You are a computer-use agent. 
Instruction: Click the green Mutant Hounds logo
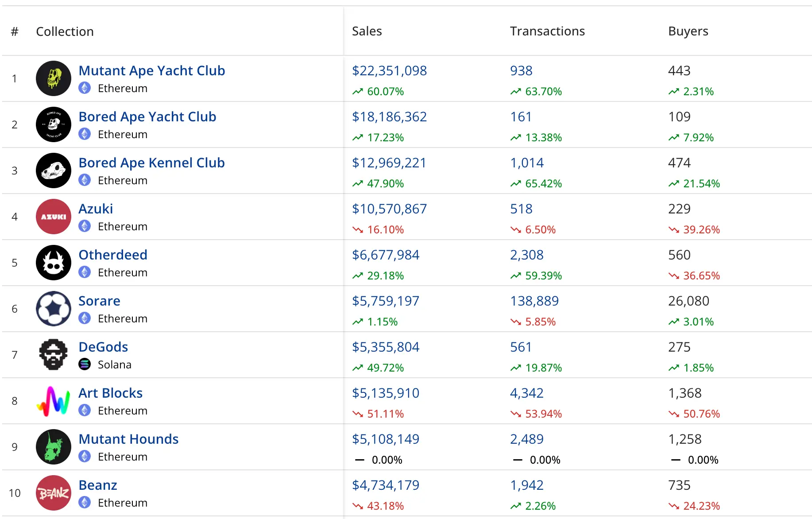point(54,447)
